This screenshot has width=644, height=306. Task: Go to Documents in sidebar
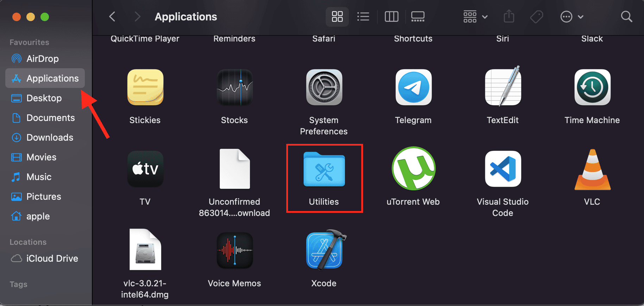pos(50,118)
